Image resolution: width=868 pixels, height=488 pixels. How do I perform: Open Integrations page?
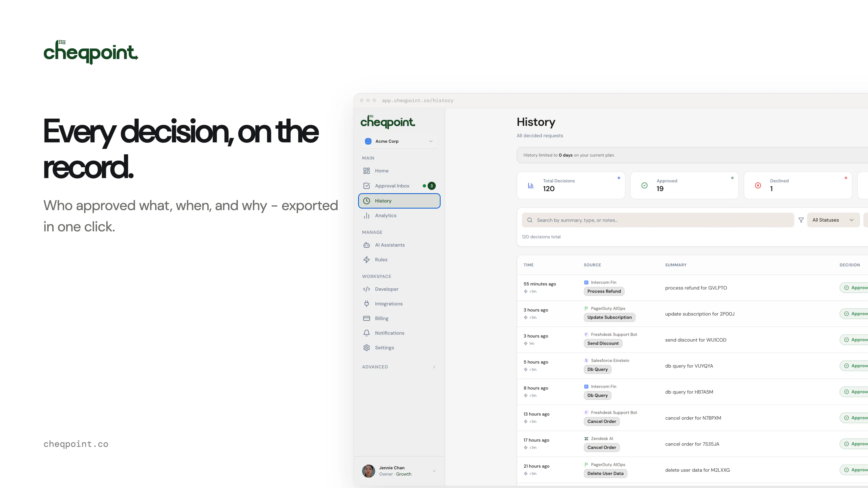[x=399, y=304]
